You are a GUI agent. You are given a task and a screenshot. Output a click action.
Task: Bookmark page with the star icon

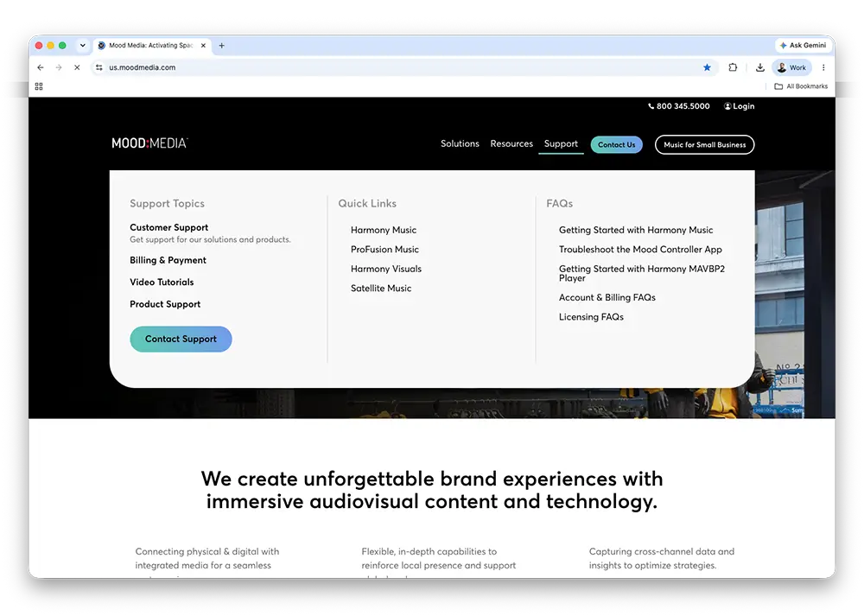(707, 67)
